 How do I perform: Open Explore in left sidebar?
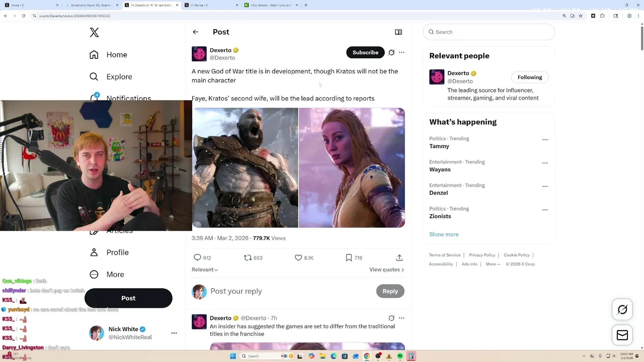[111, 77]
